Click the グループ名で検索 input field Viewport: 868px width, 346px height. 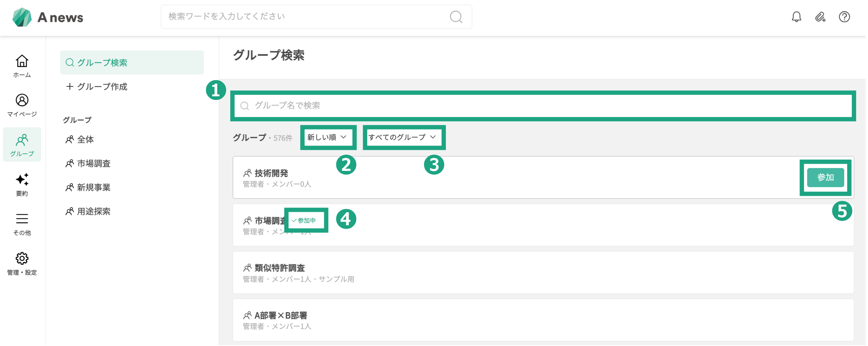[x=543, y=106]
